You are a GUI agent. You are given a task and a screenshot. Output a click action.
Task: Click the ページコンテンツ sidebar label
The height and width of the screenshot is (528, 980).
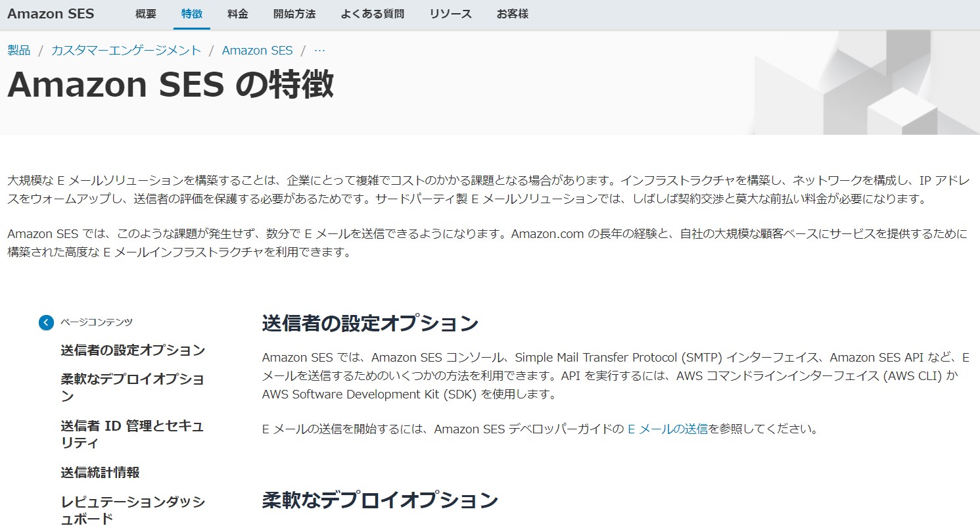tap(97, 322)
